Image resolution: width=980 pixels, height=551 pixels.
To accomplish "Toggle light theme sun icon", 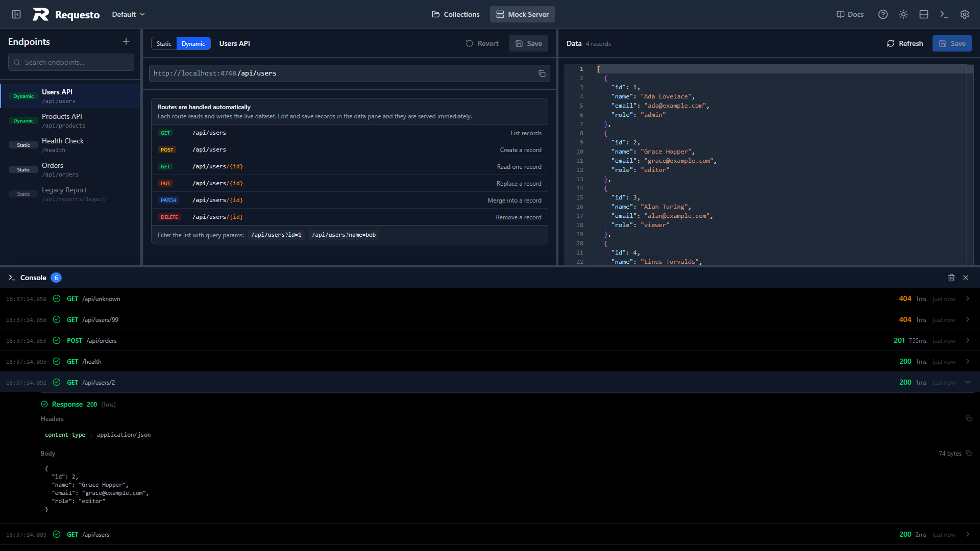I will (903, 14).
